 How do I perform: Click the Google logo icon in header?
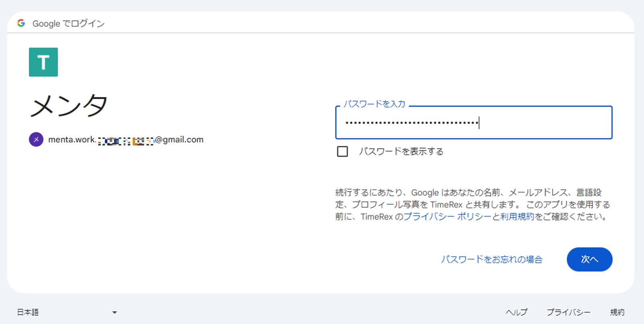pos(21,23)
